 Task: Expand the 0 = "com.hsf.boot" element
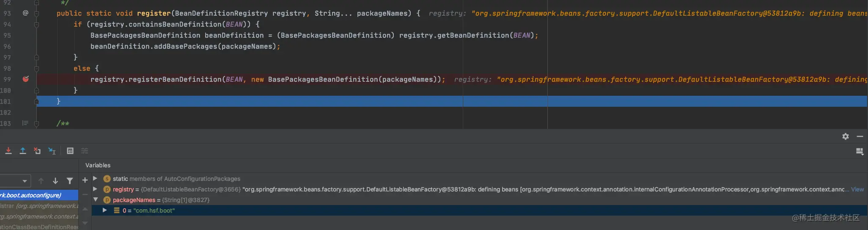[104, 210]
